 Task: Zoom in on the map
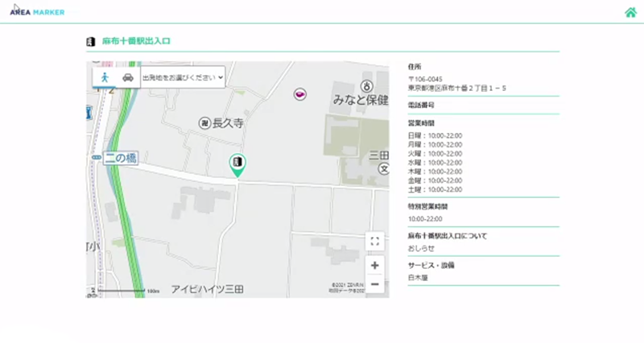[374, 265]
